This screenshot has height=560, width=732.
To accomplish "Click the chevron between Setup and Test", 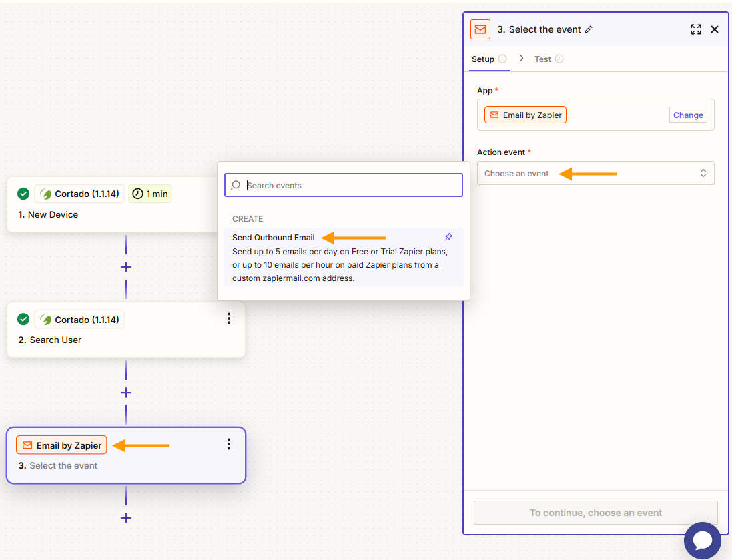I will (x=521, y=58).
